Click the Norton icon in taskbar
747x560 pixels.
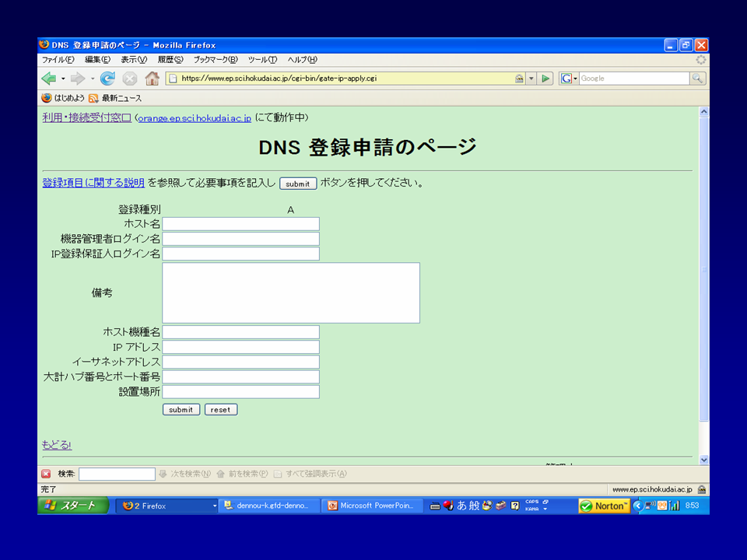point(604,506)
